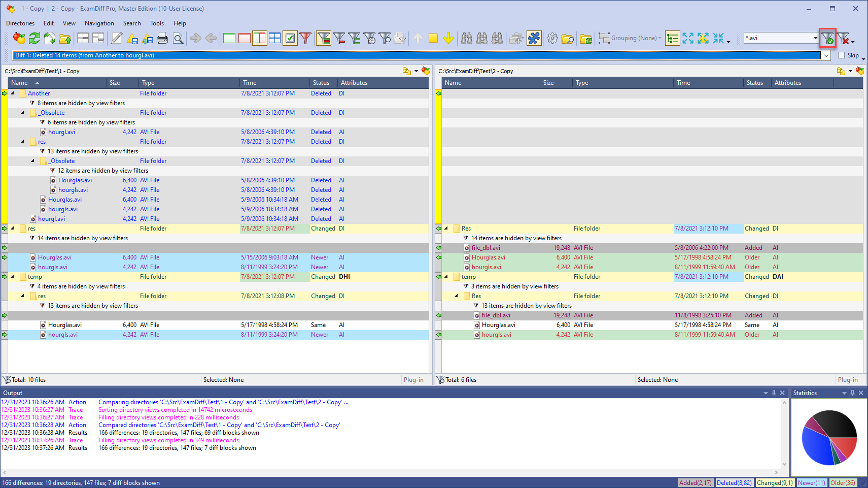This screenshot has height=488, width=868.
Task: Click the Statistics pie chart
Action: [829, 438]
